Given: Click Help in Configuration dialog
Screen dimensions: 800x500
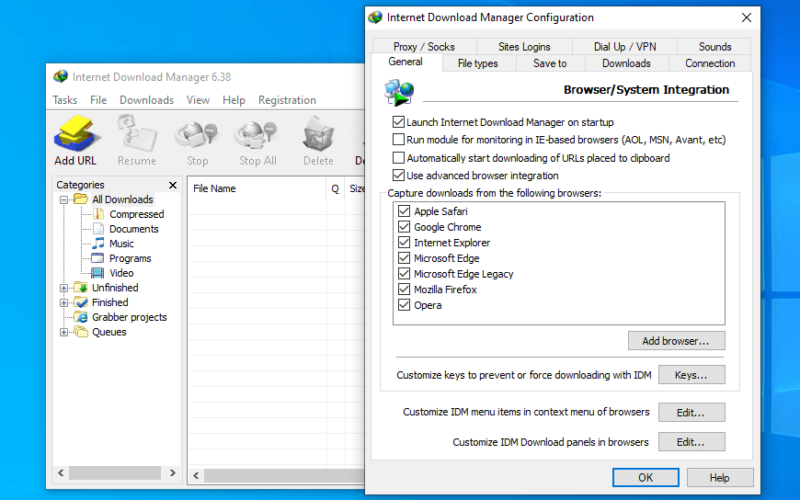Looking at the screenshot, I should (720, 478).
